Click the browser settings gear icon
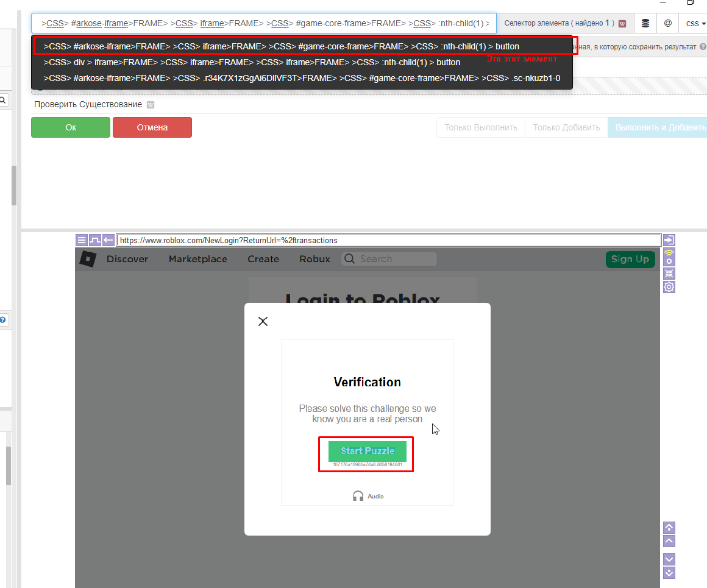 pos(669,287)
